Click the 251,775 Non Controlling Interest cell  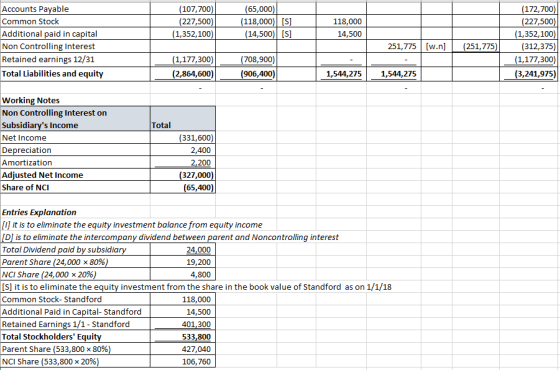tap(394, 46)
